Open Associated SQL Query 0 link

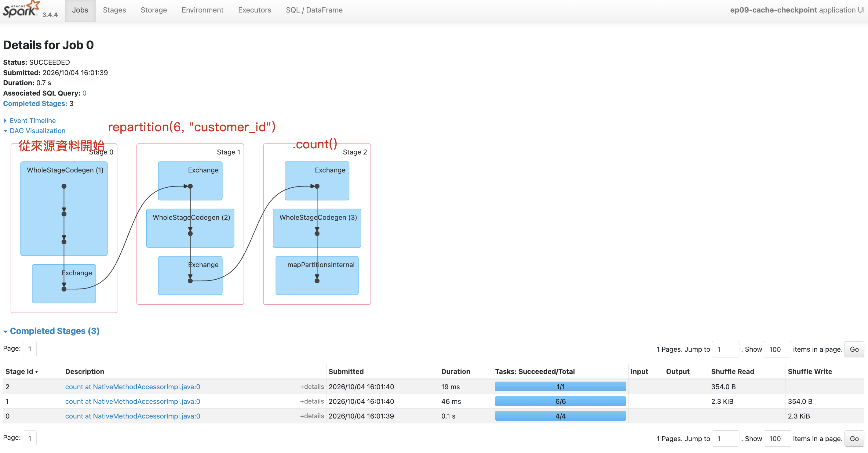(x=84, y=93)
